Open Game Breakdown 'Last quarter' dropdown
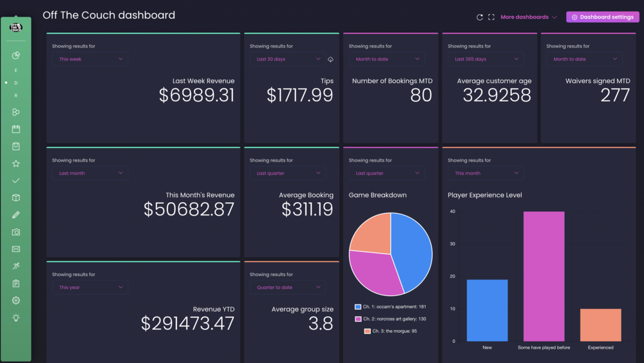Screen dimensions: 644x363 coord(386,173)
